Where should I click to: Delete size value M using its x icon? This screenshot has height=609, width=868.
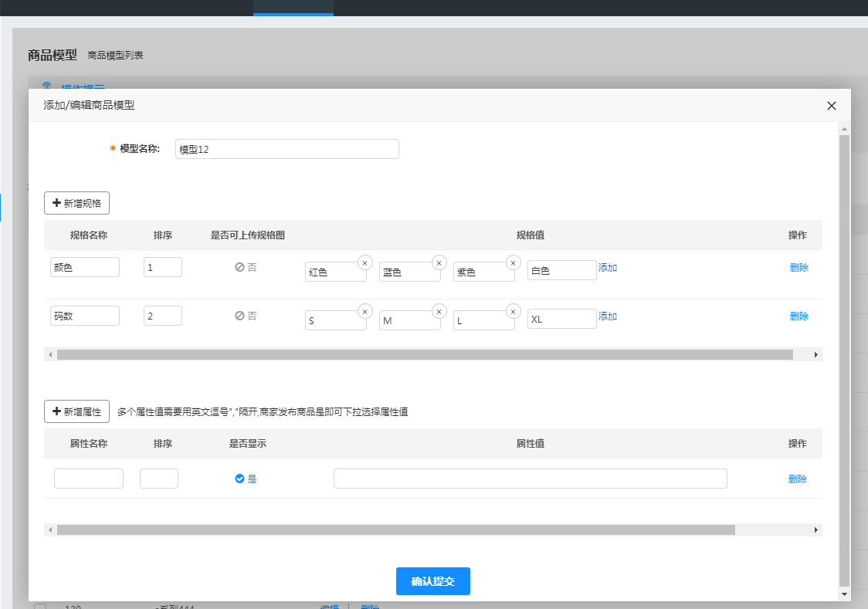click(439, 311)
